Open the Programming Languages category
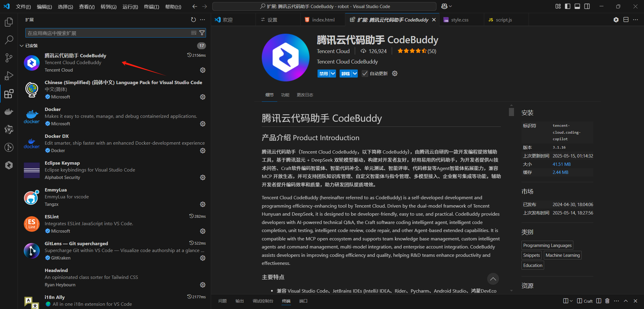The width and height of the screenshot is (644, 309). pyautogui.click(x=547, y=245)
